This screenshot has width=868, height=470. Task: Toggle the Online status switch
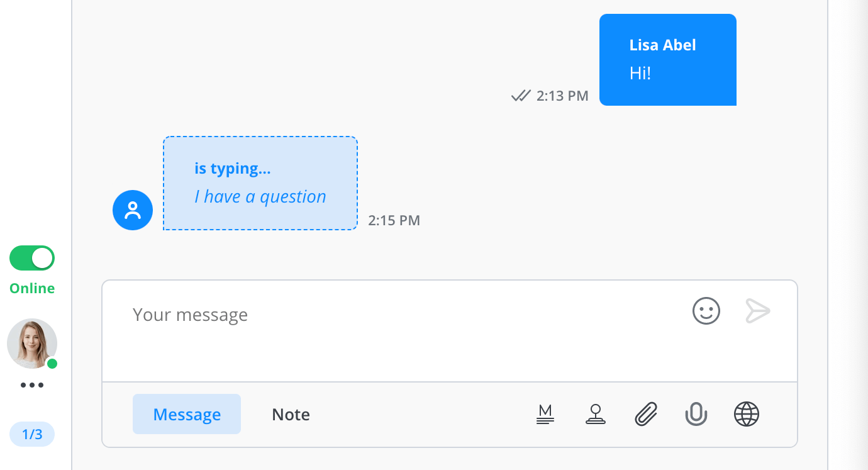[x=31, y=258]
